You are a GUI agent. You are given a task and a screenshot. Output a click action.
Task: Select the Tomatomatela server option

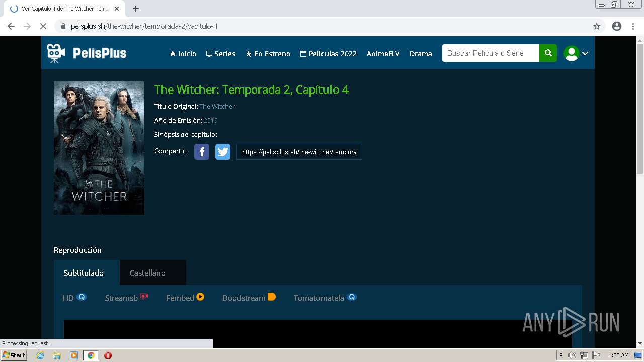325,298
